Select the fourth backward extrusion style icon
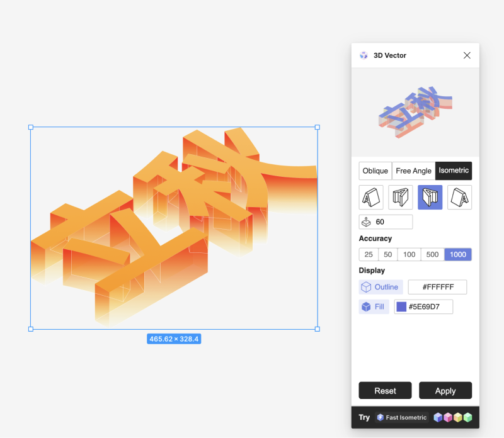This screenshot has width=504, height=438. click(x=459, y=197)
